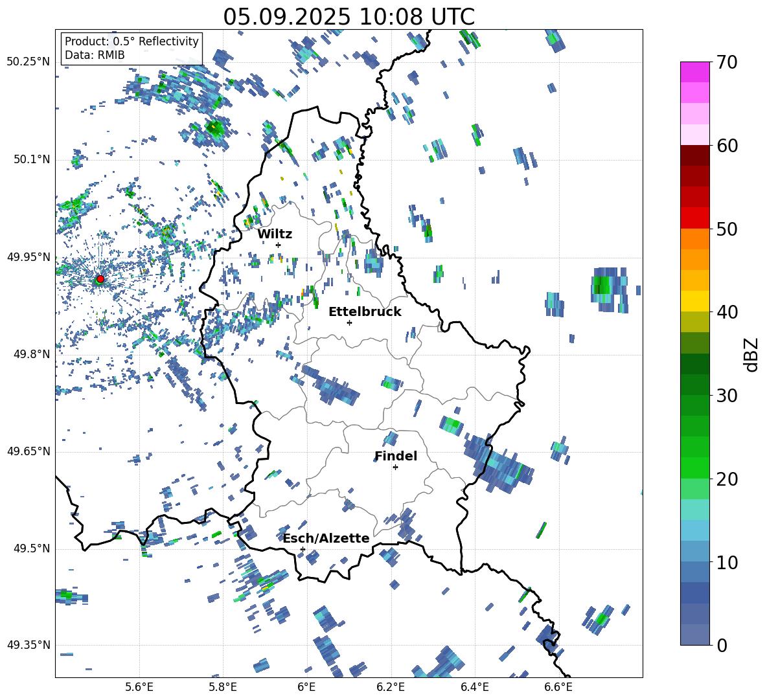Click the 6.6°E longitude label
The width and height of the screenshot is (767, 700).
pyautogui.click(x=558, y=687)
